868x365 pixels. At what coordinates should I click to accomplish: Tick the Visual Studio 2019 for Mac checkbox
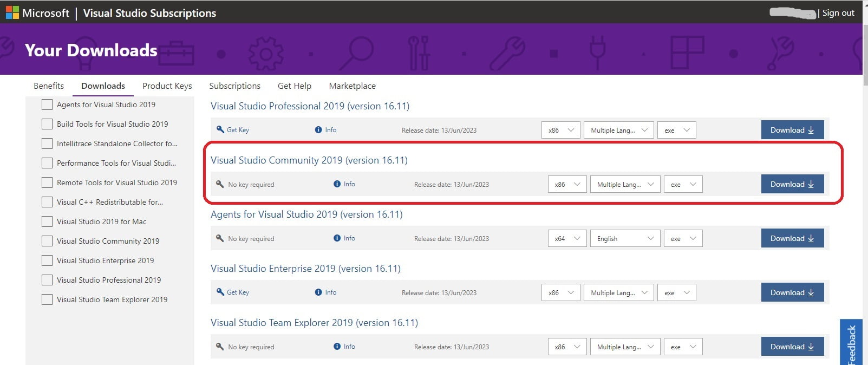click(47, 221)
